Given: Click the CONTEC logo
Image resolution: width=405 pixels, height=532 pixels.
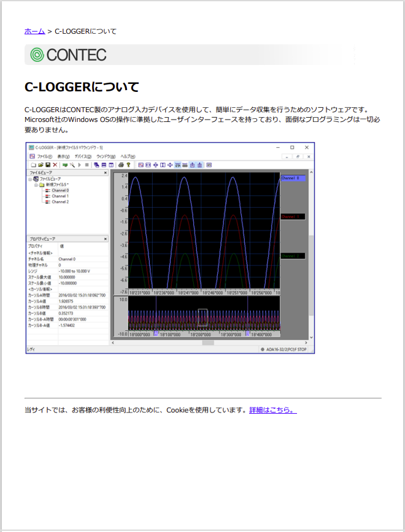Looking at the screenshot, I should pos(69,55).
